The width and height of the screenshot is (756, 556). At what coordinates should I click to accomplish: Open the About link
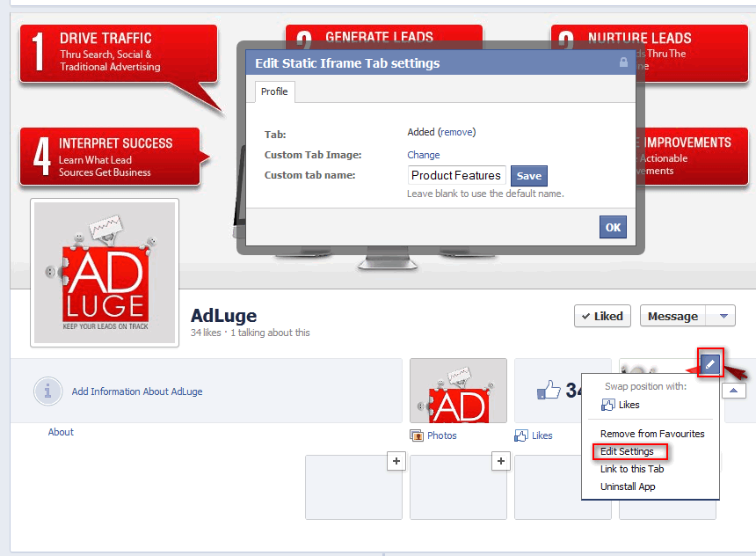pos(61,432)
